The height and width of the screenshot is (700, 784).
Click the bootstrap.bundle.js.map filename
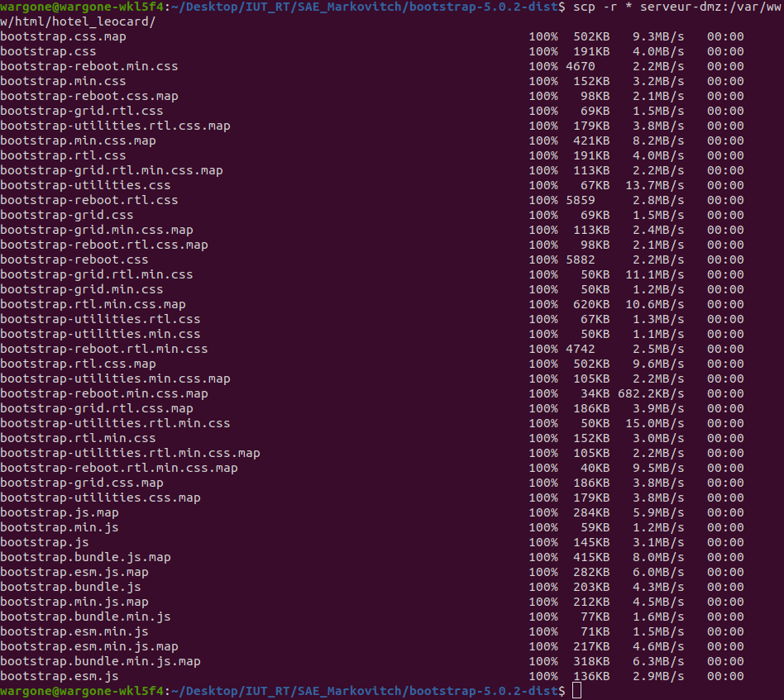(85, 557)
